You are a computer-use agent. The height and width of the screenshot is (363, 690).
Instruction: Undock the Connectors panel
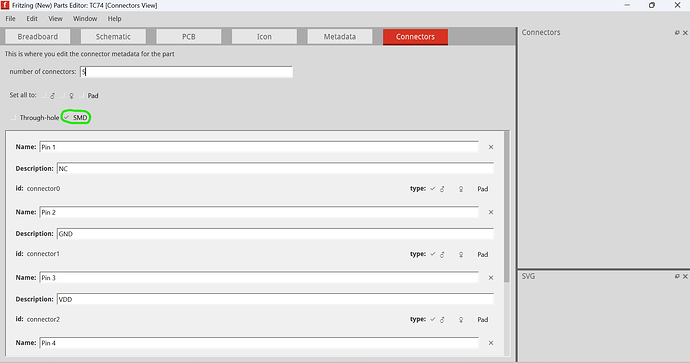[677, 33]
